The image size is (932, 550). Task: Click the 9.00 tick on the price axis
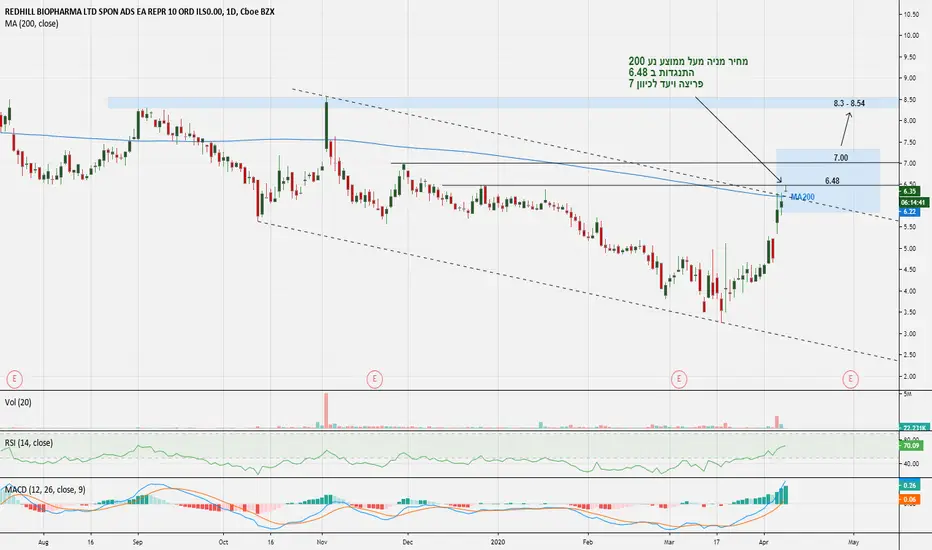click(x=910, y=78)
